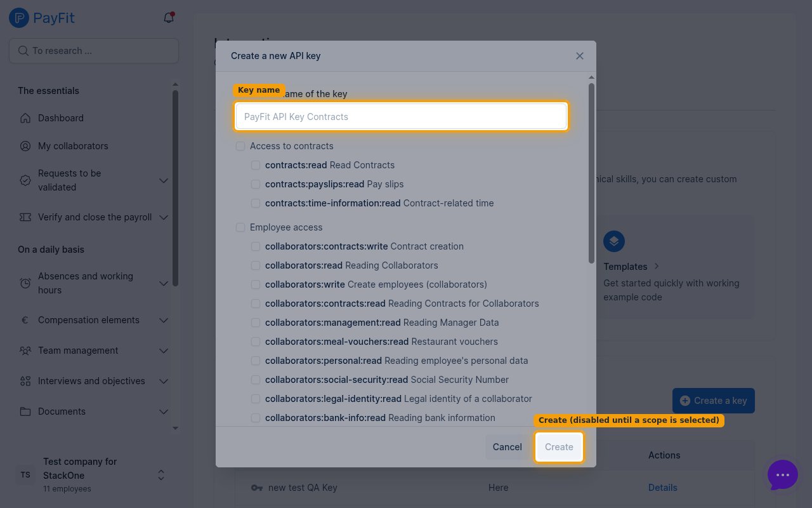Open Templates card chevron
Image resolution: width=812 pixels, height=508 pixels.
pos(657,267)
